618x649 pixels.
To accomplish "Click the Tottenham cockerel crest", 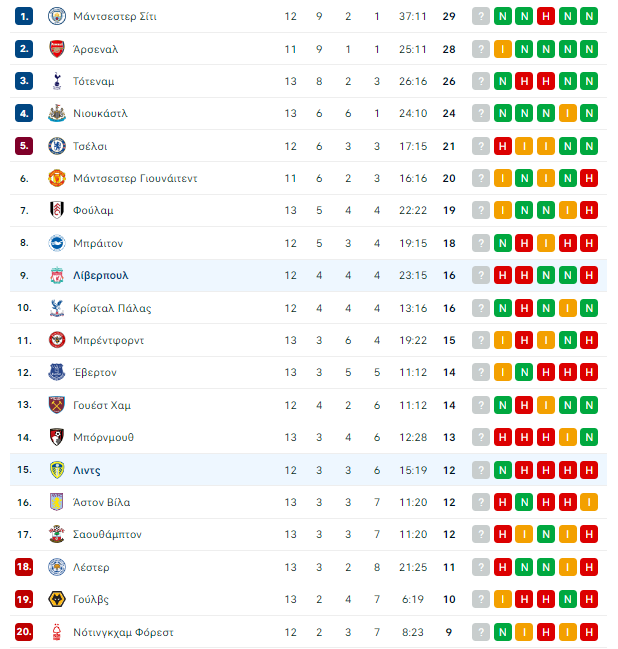I will [x=57, y=81].
